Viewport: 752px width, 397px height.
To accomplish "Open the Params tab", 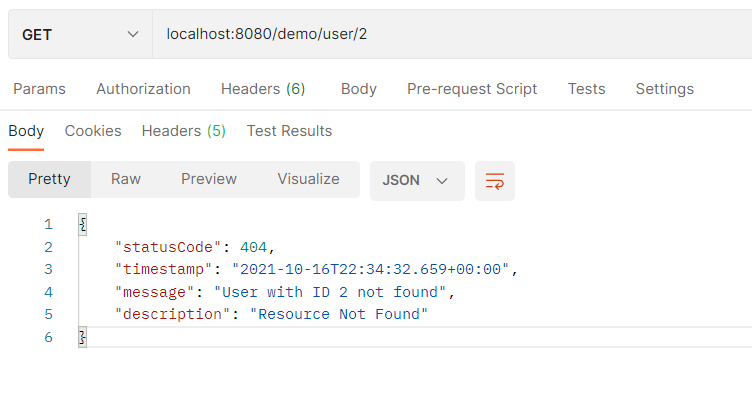I will pyautogui.click(x=39, y=89).
